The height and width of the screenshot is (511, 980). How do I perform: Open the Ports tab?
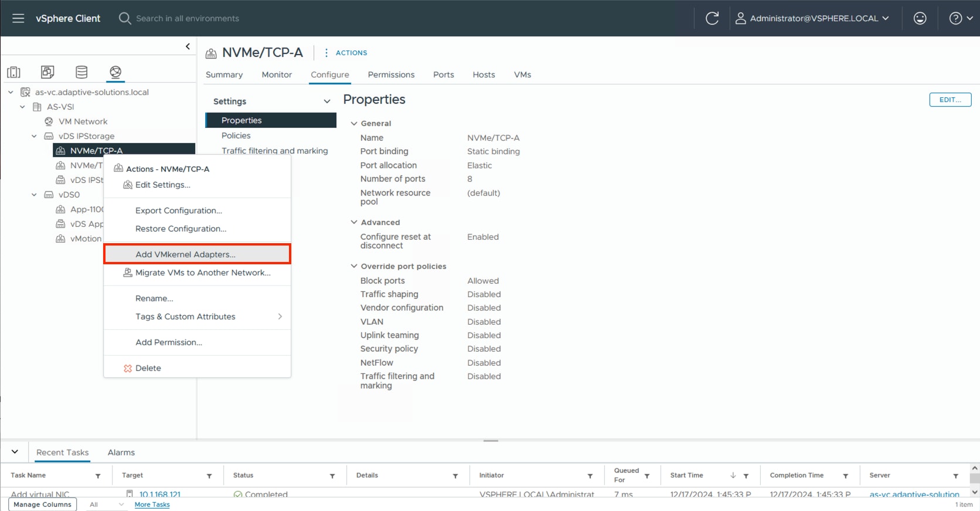tap(444, 74)
